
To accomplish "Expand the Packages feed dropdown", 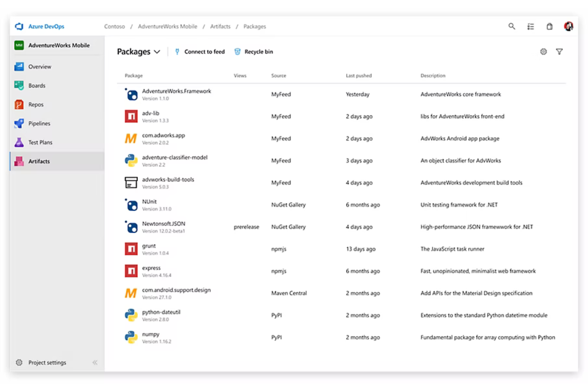I will (139, 52).
